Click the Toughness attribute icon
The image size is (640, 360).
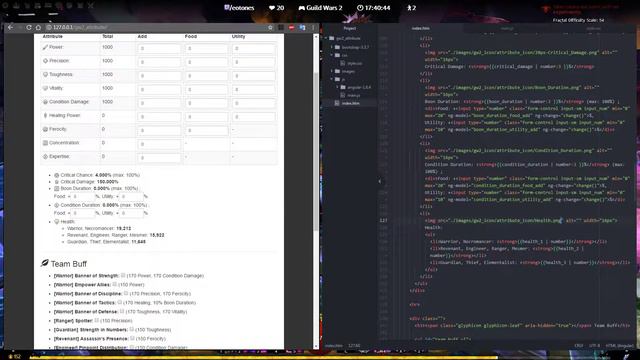pyautogui.click(x=45, y=75)
